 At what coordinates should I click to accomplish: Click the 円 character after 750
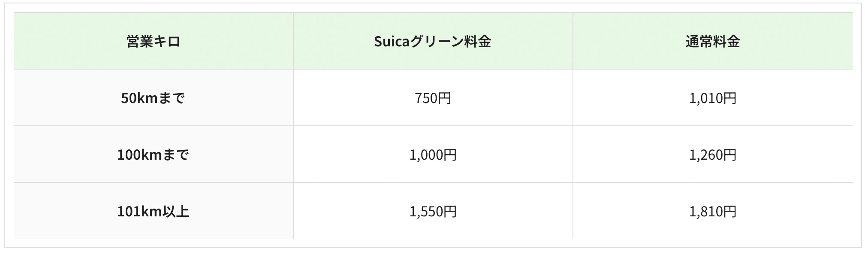(445, 98)
